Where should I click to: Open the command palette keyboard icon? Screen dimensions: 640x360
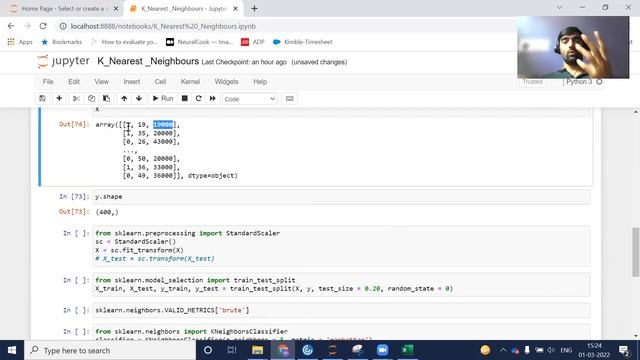[x=289, y=98]
